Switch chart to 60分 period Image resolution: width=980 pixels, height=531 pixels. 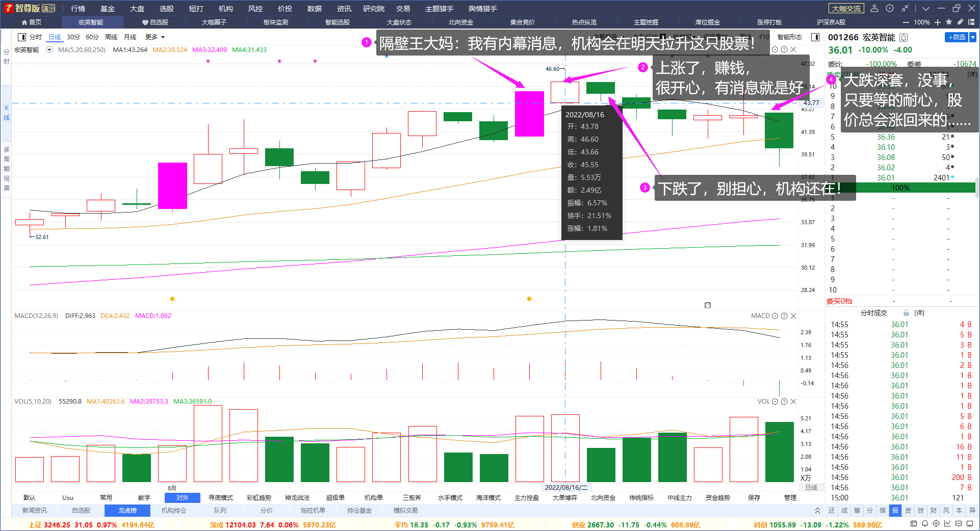92,37
